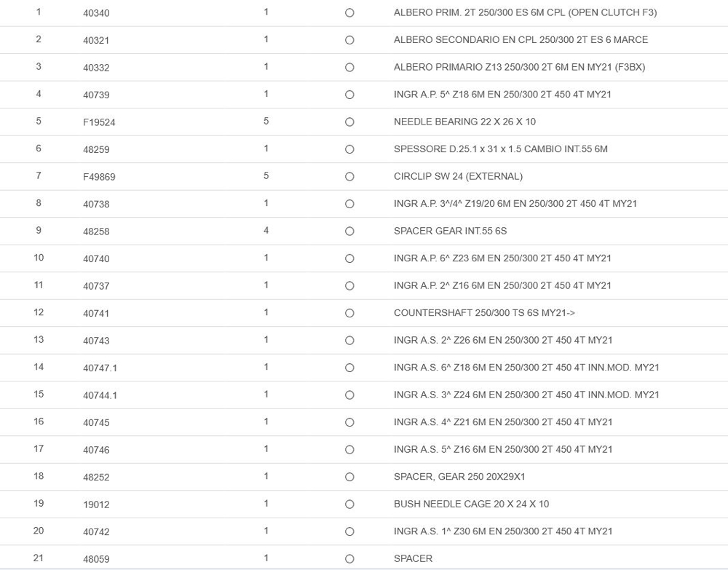Select radio button for NEEDLE BEARING 22 X 26 X 10
This screenshot has height=570, width=728.
coord(349,122)
